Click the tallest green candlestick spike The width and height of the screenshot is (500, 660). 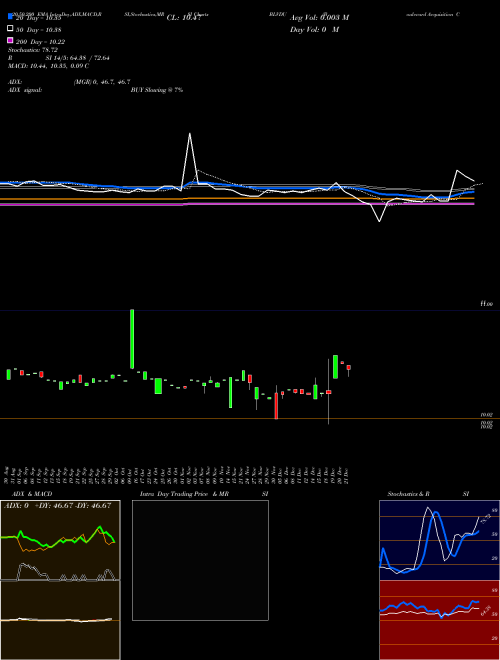[132, 339]
